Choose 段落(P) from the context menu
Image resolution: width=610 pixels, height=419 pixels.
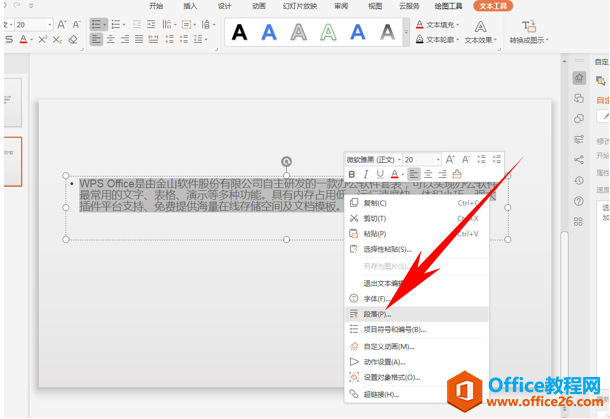point(377,314)
